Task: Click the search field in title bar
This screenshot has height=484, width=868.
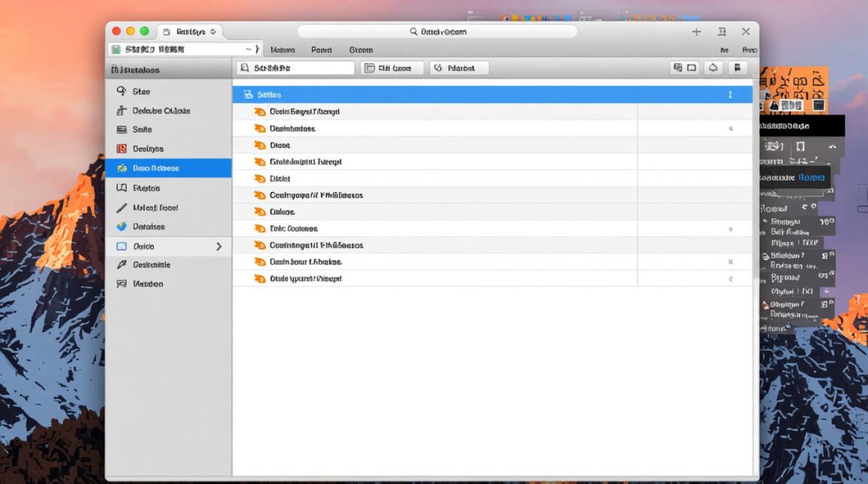Action: point(437,32)
